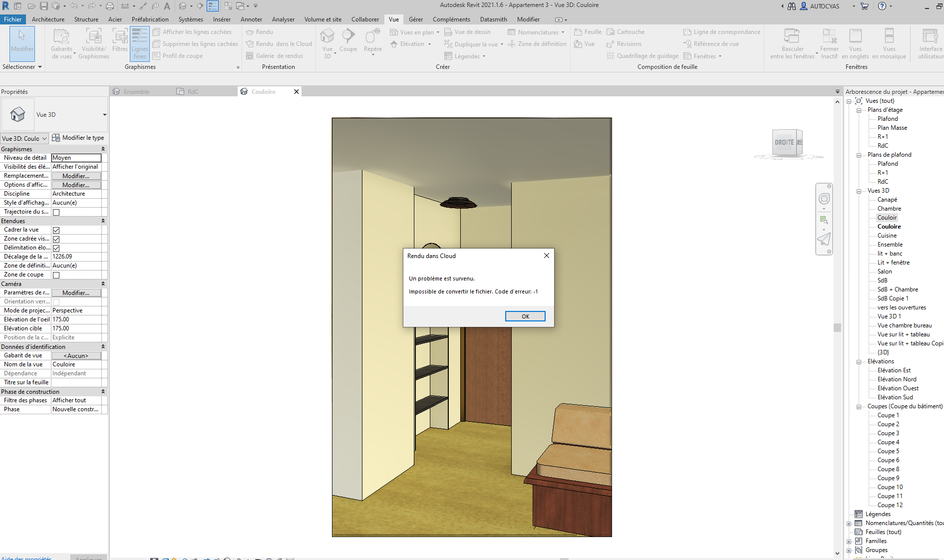This screenshot has width=944, height=560.
Task: Click Vues en mosaïque icon
Action: [889, 44]
